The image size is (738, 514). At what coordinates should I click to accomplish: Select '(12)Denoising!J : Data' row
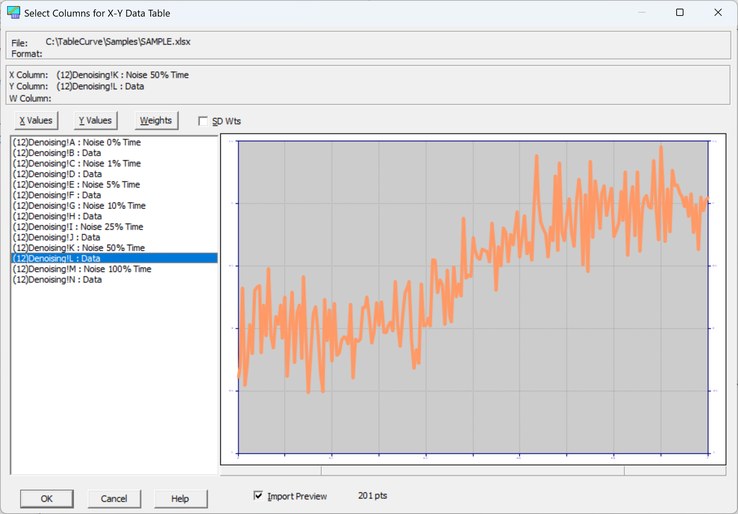(x=114, y=237)
